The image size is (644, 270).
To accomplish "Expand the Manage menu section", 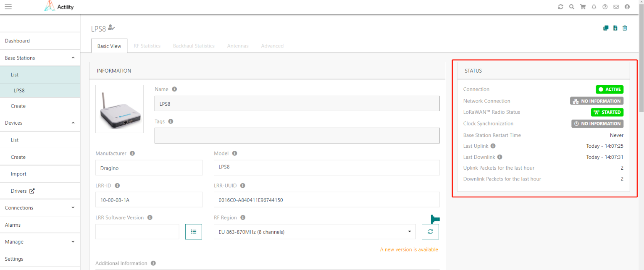I will tap(73, 242).
